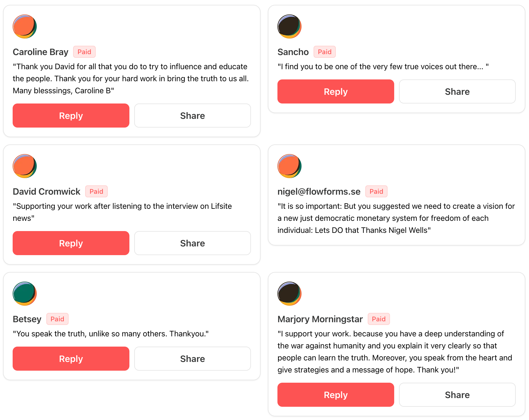This screenshot has height=420, width=529.
Task: Reply to David Cromwick's message
Action: 71,243
